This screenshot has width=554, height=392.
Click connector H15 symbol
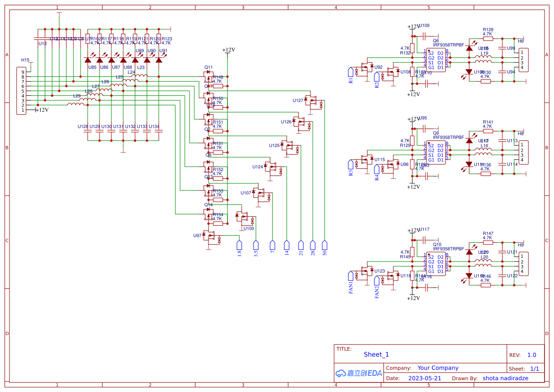pos(21,90)
